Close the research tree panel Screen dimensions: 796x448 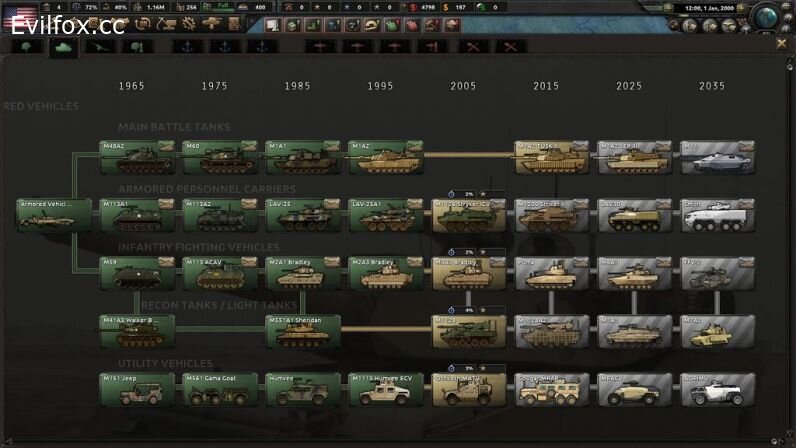pos(782,44)
